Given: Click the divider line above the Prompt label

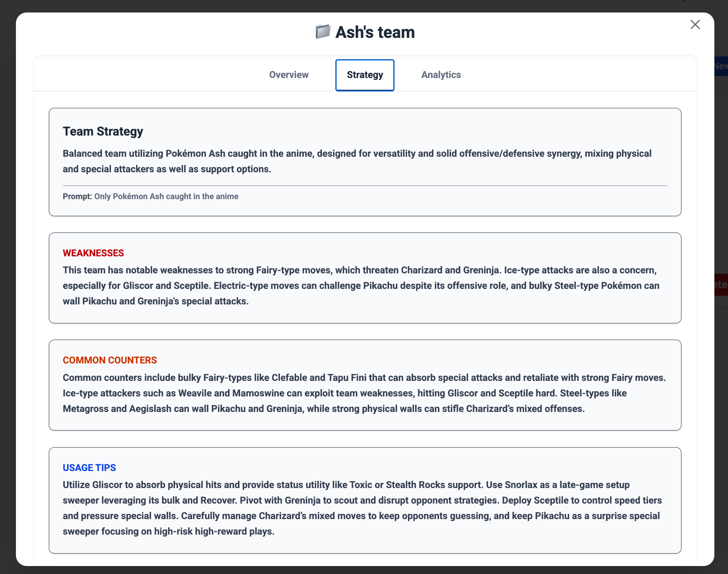Looking at the screenshot, I should (x=365, y=186).
